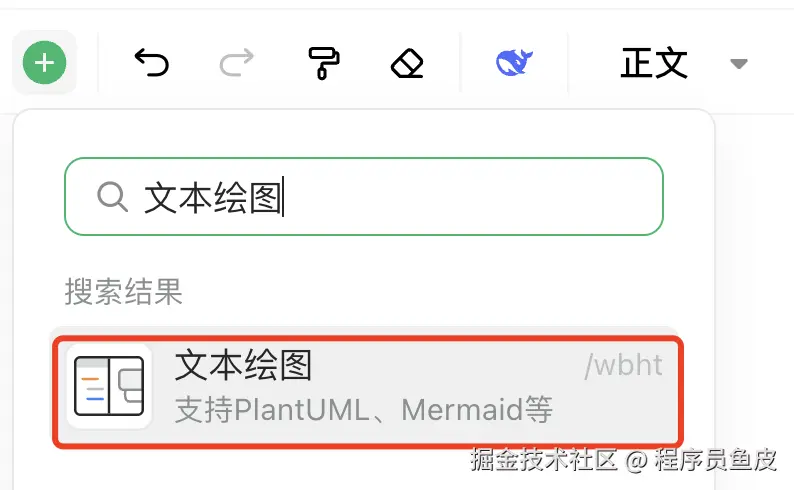
Task: Focus the search box containing 文本绘图
Action: [x=364, y=196]
